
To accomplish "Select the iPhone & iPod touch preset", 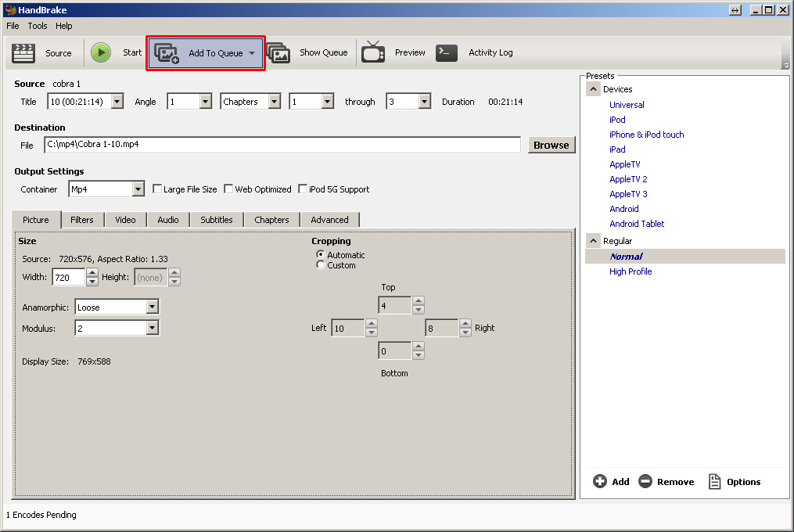I will coord(647,135).
